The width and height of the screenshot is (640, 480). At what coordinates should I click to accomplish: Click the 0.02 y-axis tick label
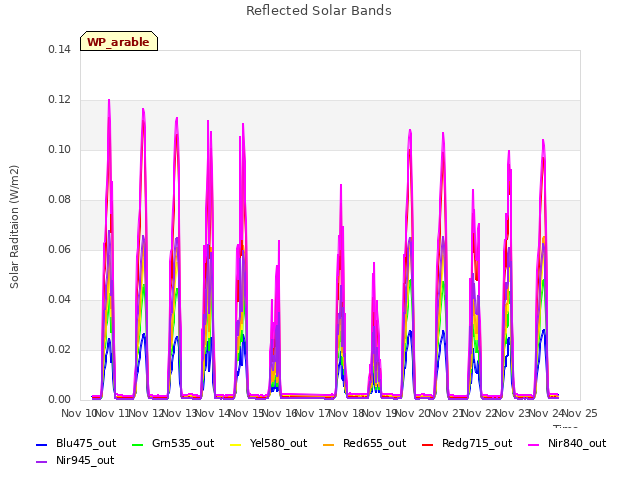59,350
